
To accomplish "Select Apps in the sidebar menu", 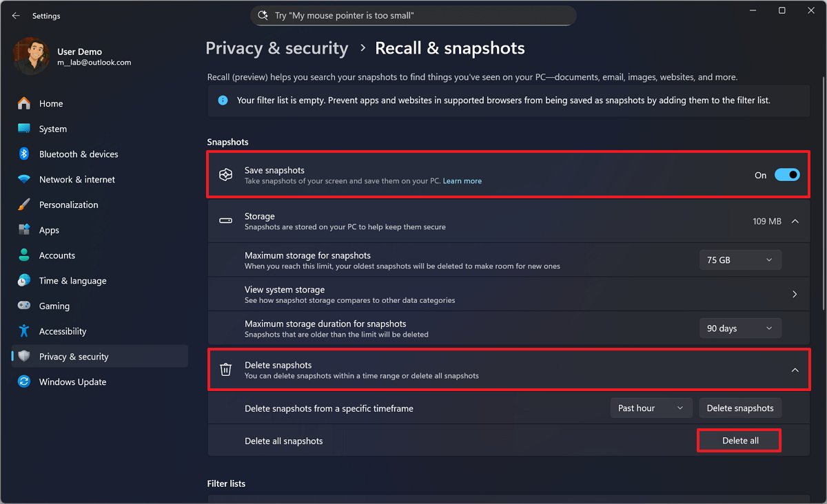I will pos(23,229).
